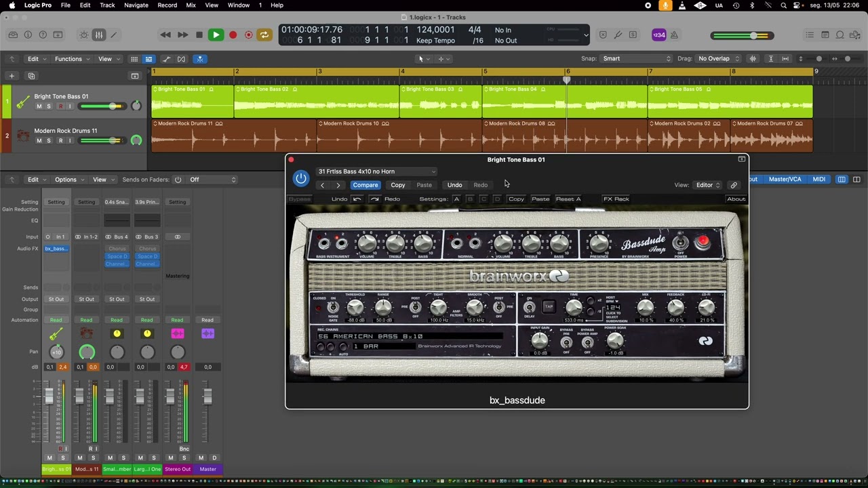Click the About button in bx_bassdude
Image resolution: width=868 pixels, height=488 pixels.
pos(736,199)
